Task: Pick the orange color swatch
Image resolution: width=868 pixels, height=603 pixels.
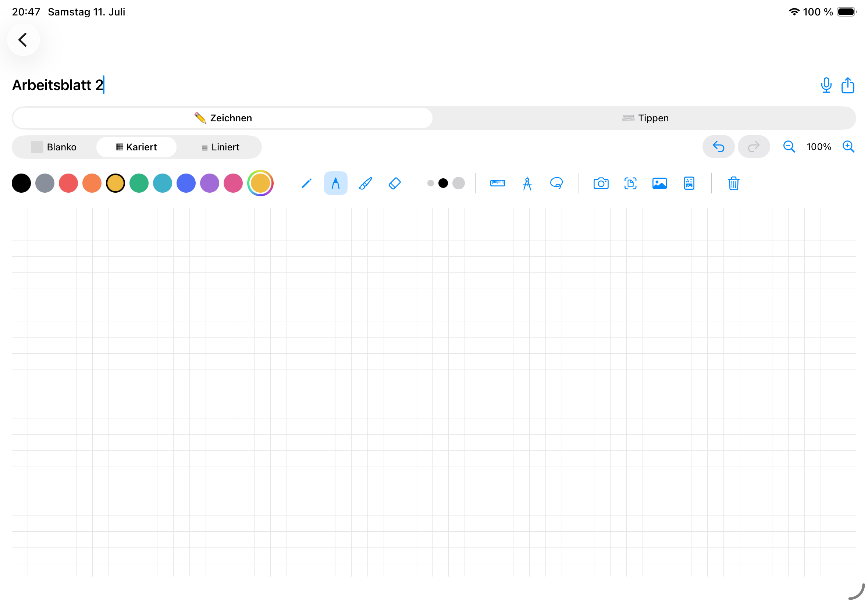Action: point(92,183)
